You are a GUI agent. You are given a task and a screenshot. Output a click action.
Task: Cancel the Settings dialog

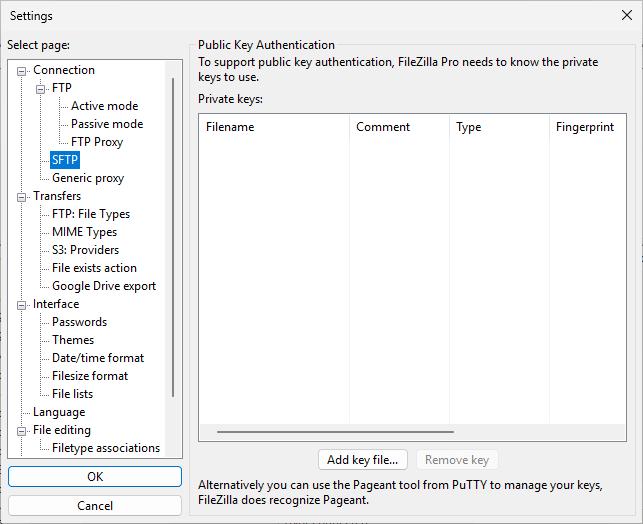(95, 506)
